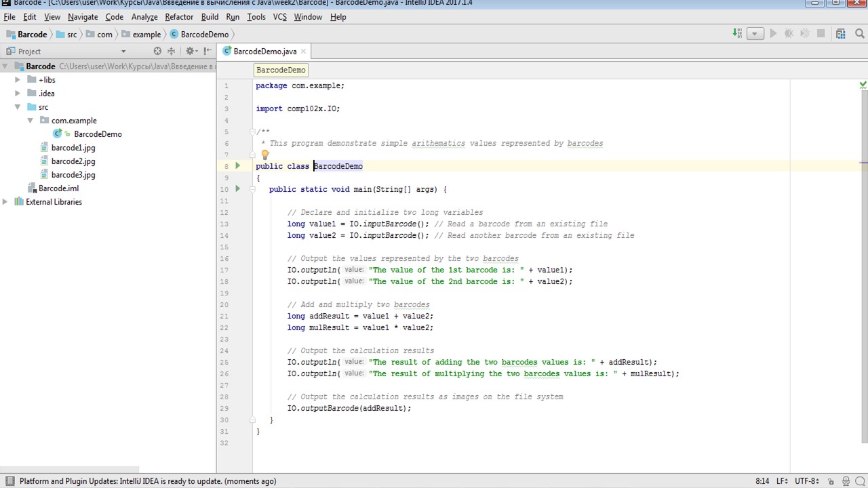868x488 pixels.
Task: Click the Make Project build icon
Action: pyautogui.click(x=737, y=34)
